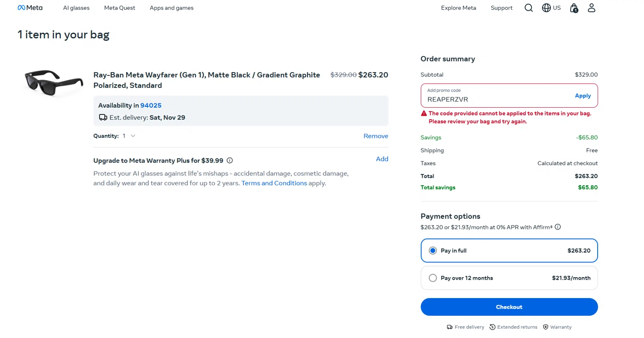Click the Meta logo
This screenshot has width=644, height=338.
30,8
